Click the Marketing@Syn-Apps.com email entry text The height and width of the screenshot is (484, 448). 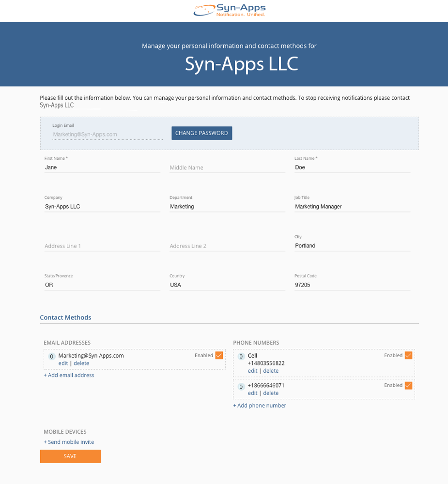[91, 356]
